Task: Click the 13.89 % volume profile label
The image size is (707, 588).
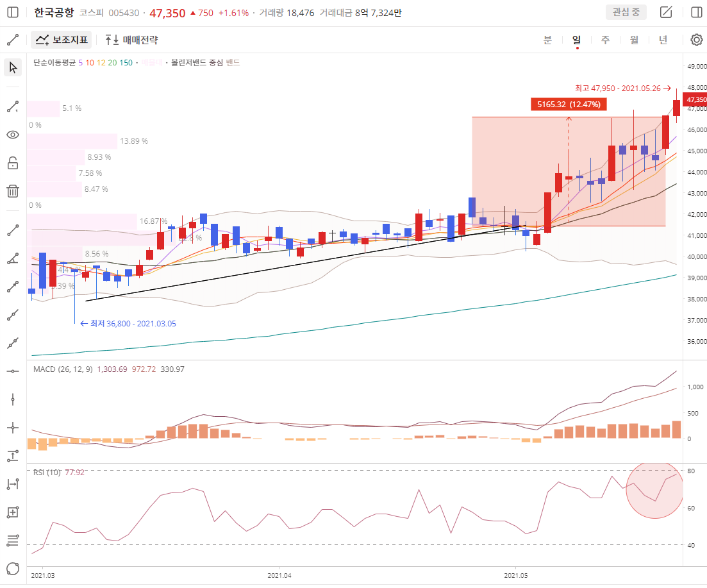Action: point(134,141)
